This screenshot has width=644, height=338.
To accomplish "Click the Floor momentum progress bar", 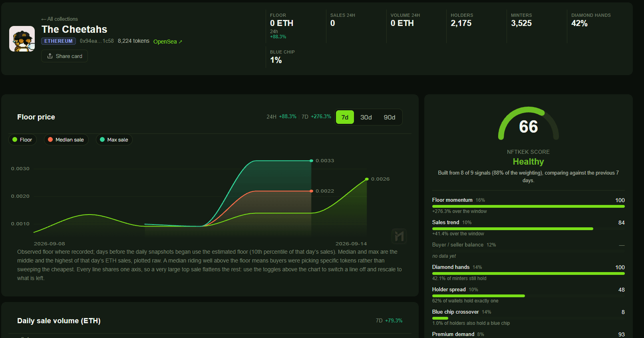I will [x=528, y=206].
